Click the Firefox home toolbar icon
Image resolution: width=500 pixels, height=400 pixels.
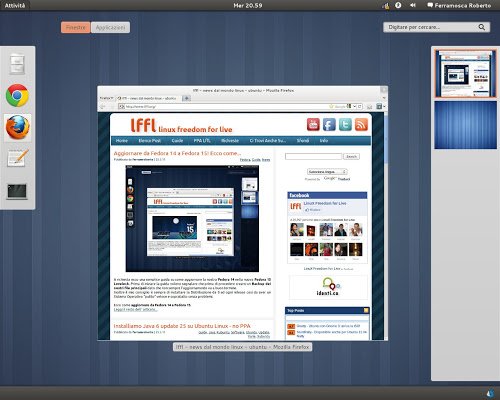[x=369, y=106]
